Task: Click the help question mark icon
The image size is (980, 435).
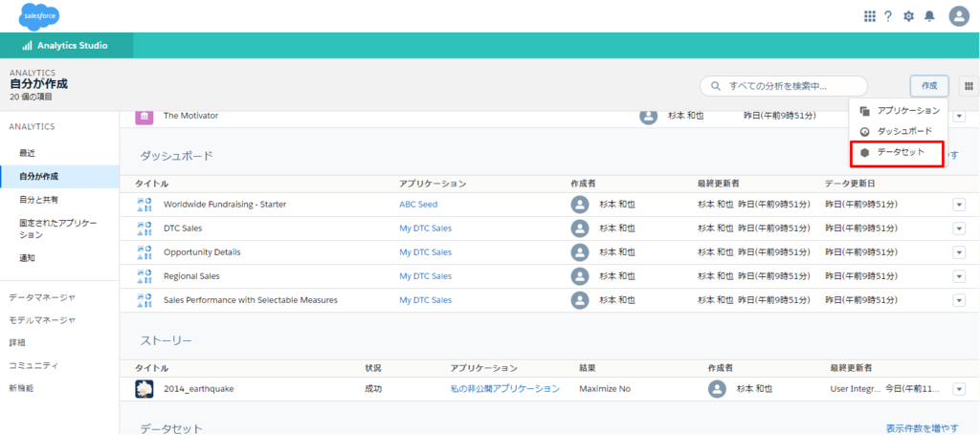Action: pos(888,16)
